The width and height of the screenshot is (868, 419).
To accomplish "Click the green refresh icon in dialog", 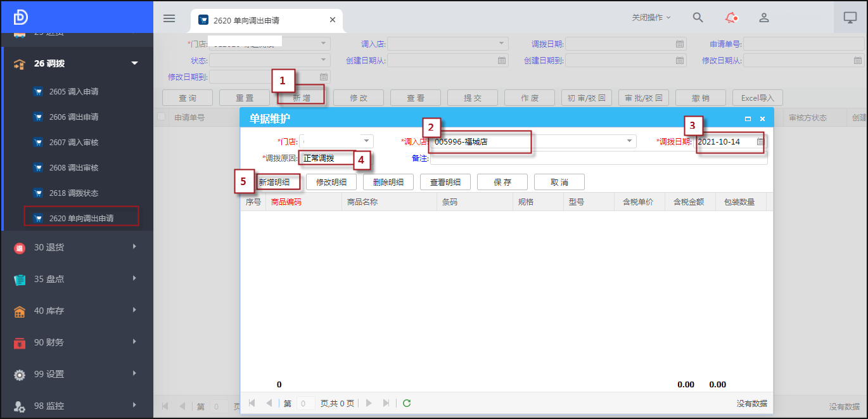I will coord(407,403).
